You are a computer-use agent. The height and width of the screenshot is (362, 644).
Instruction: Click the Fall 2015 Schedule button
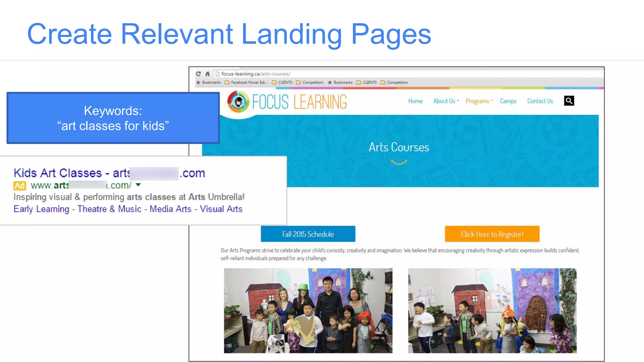pyautogui.click(x=308, y=234)
